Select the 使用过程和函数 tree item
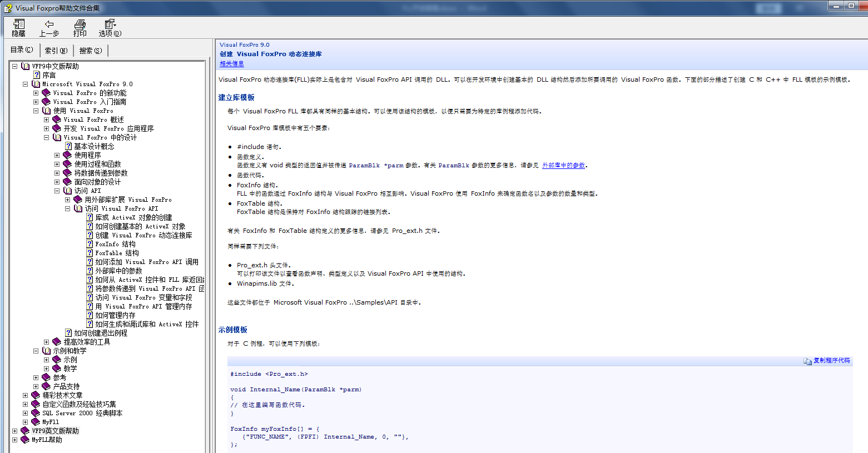868x453 pixels. click(x=97, y=164)
